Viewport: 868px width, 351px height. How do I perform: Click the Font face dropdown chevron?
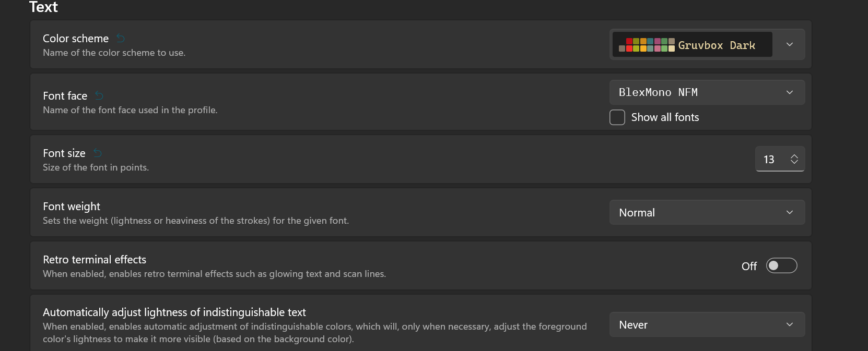[789, 92]
